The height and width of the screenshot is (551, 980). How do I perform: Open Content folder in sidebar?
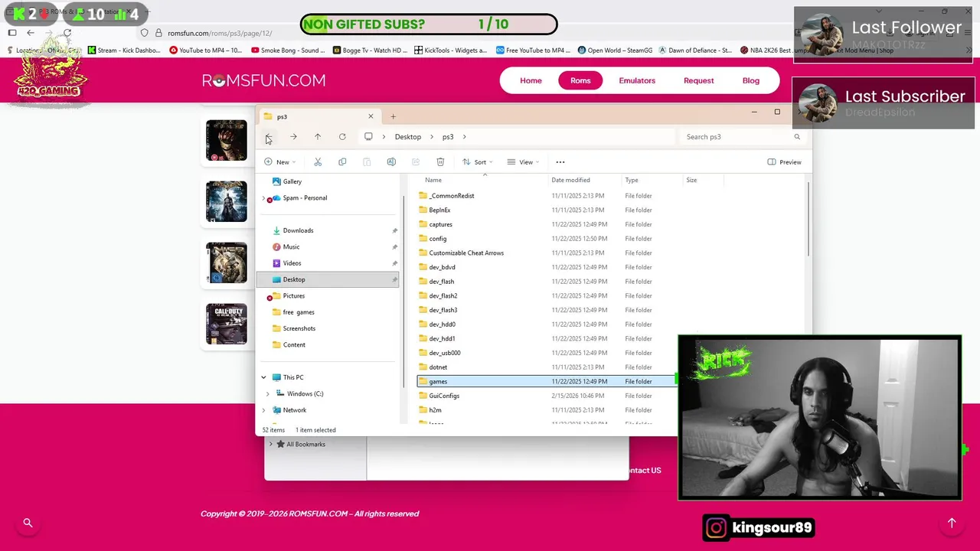tap(294, 345)
